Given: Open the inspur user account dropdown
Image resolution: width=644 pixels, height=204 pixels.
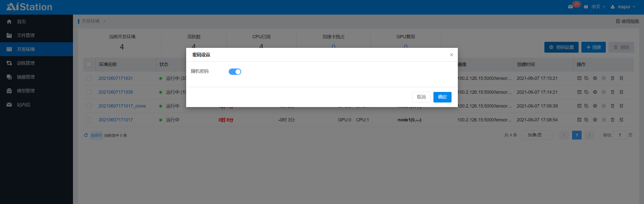Looking at the screenshot, I should point(624,7).
